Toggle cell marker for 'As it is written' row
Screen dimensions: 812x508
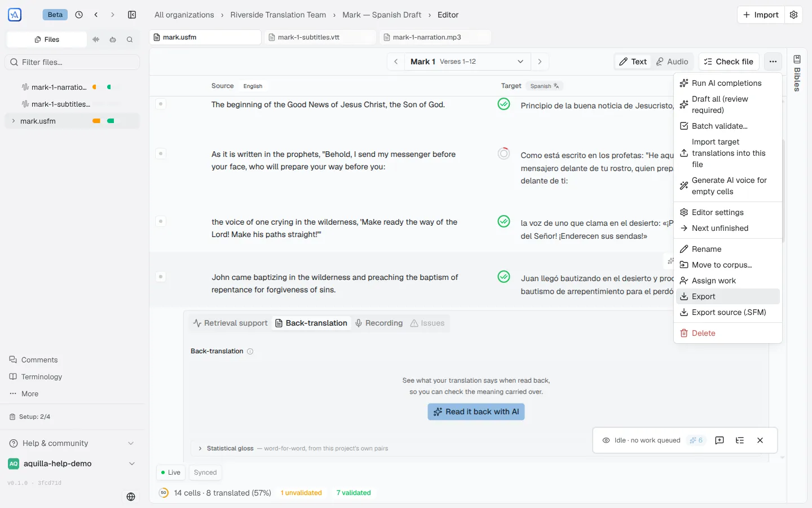161,154
